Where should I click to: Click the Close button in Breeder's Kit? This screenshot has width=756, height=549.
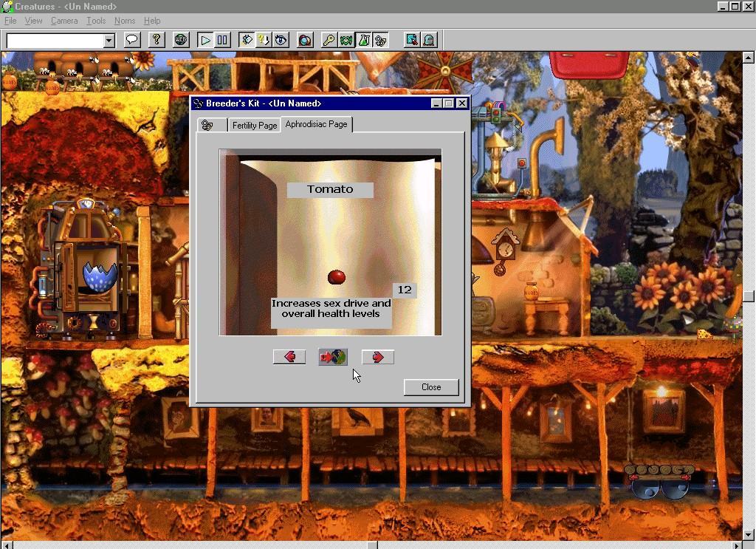431,386
